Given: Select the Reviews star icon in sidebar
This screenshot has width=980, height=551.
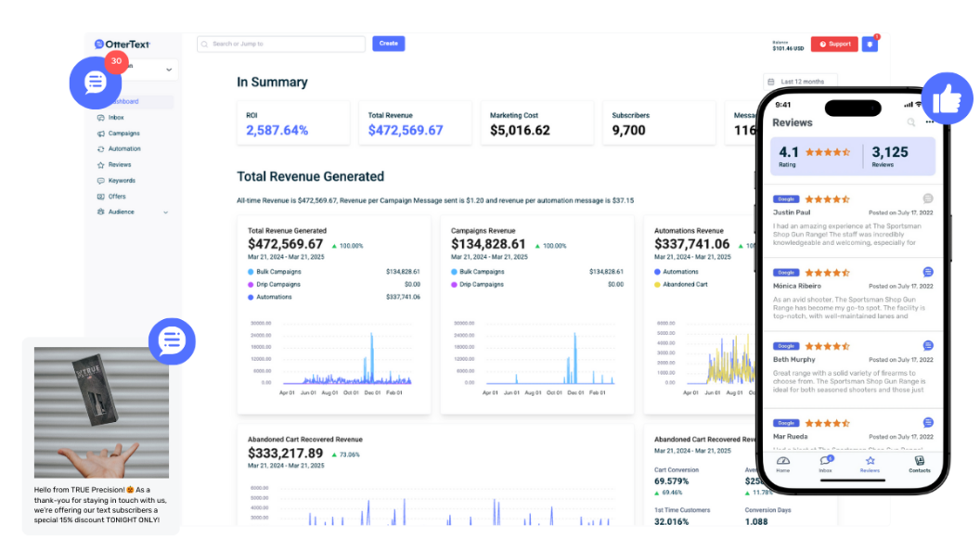Looking at the screenshot, I should click(101, 165).
